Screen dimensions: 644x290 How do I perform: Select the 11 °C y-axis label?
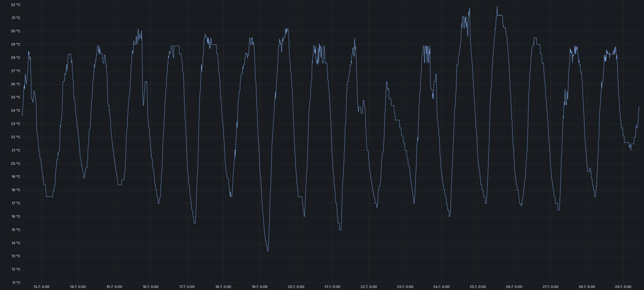16,283
